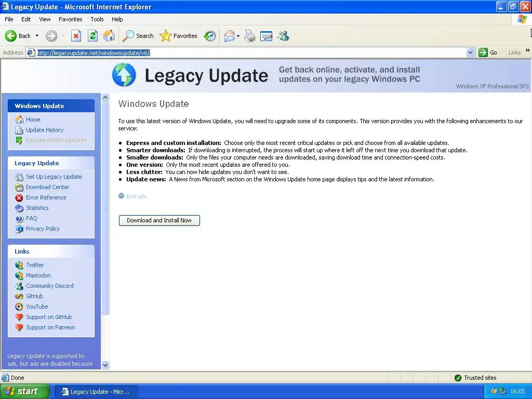This screenshot has height=399, width=532.
Task: Open the Favorites menu
Action: pos(70,19)
